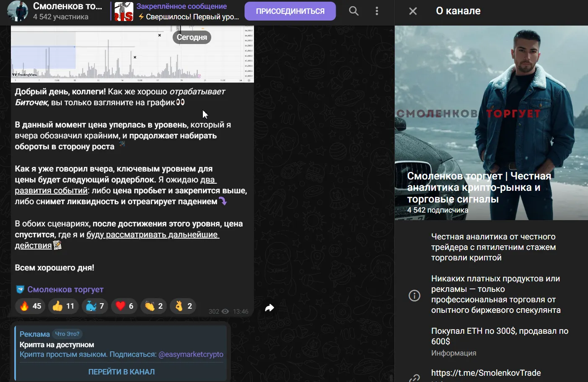
Task: Click the channel avatar in the header
Action: [18, 11]
